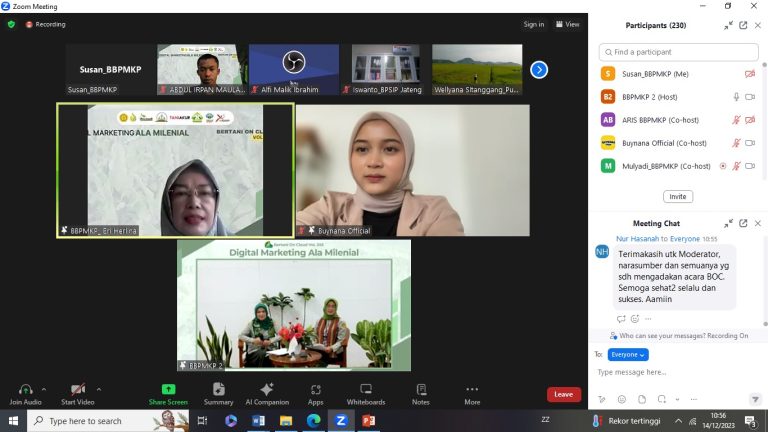This screenshot has width=768, height=432.
Task: Select Alfi Malik Ibrahim video thumbnail
Action: (x=294, y=70)
